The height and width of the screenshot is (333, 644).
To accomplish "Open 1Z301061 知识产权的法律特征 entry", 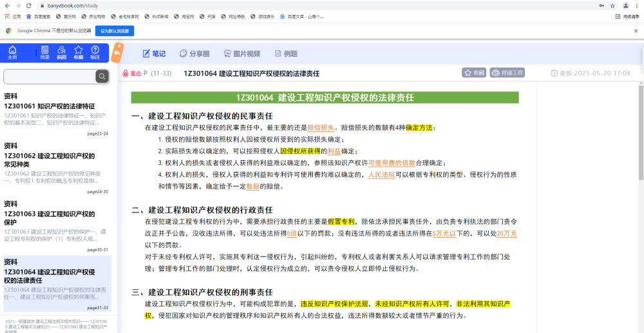I will 56,115.
